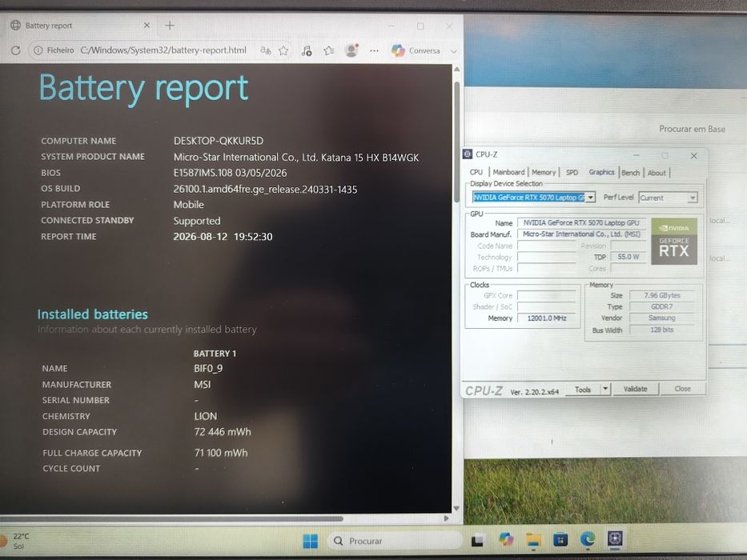Open the translate page icon in address bar

click(x=265, y=50)
